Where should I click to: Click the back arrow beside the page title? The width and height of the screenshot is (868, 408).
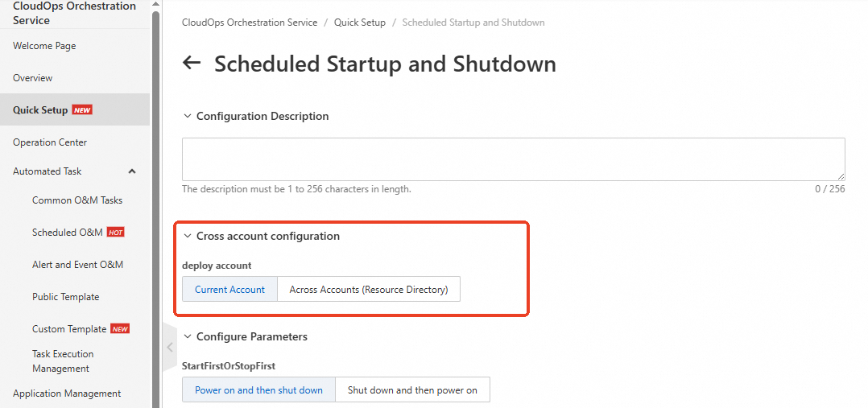click(192, 63)
